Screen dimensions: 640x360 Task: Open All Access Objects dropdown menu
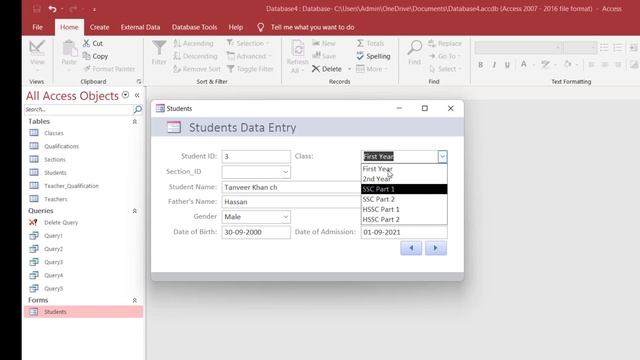coord(125,95)
